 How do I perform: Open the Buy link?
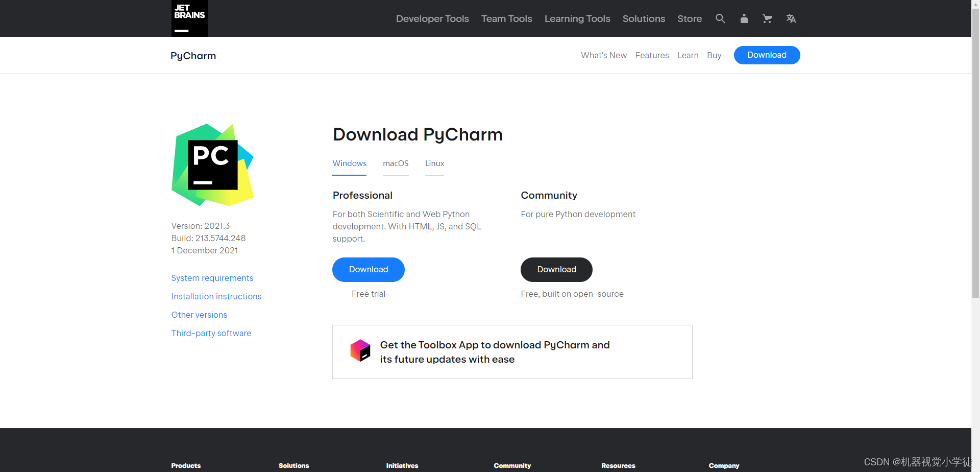tap(714, 55)
